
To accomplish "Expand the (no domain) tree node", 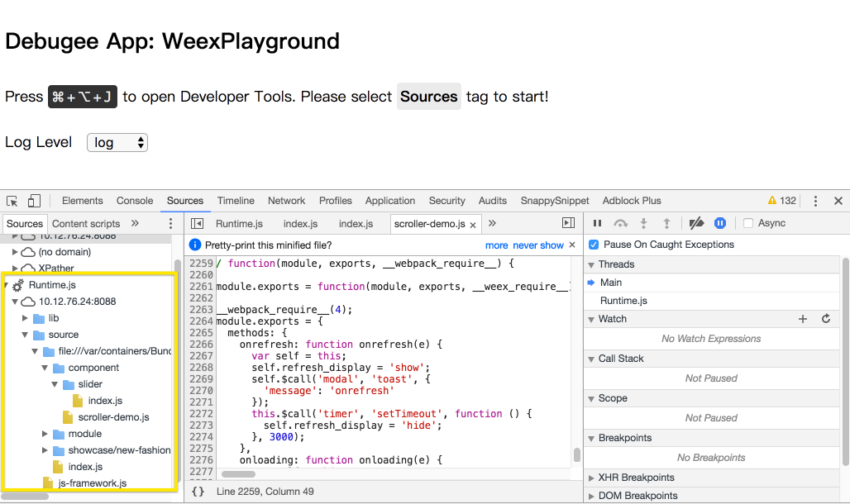I will 15,252.
